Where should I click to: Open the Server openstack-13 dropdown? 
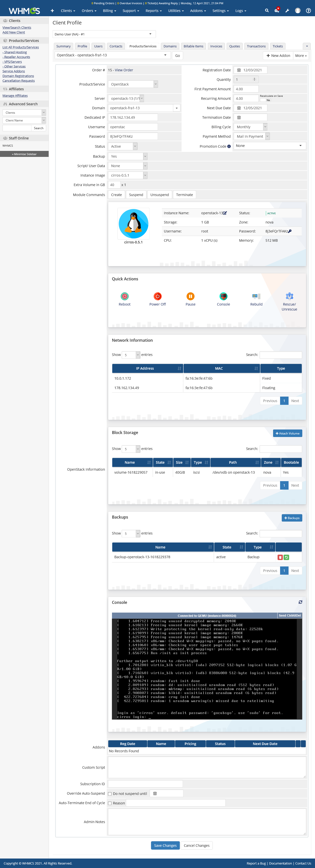click(126, 98)
